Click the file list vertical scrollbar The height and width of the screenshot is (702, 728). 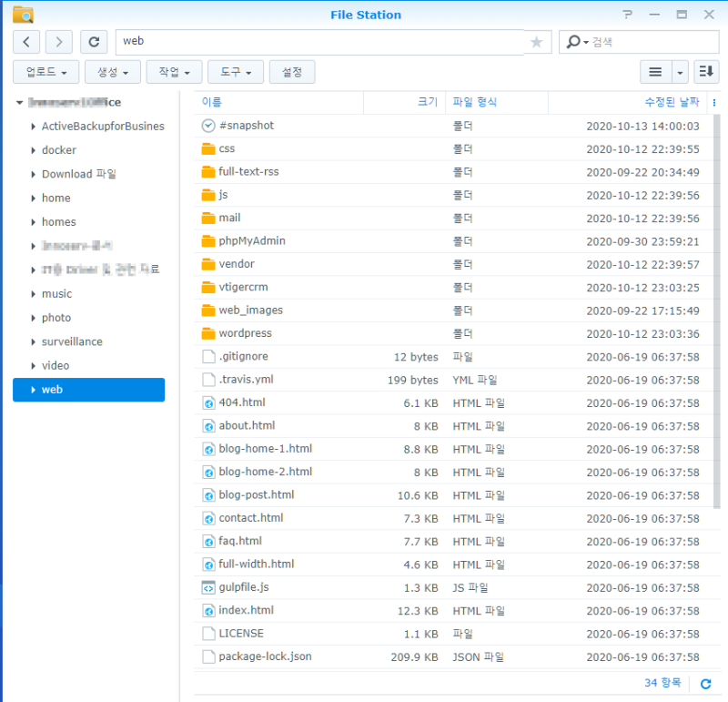(717, 311)
